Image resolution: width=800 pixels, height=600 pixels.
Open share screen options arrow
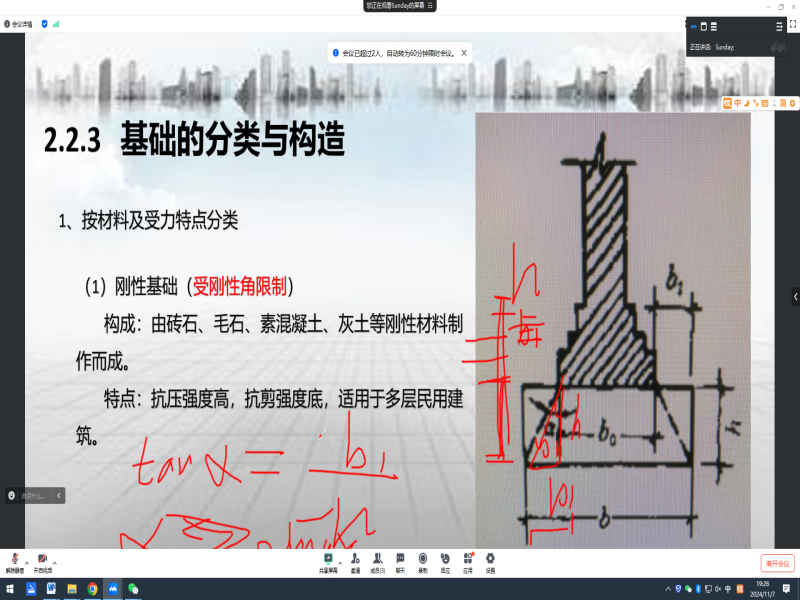pyautogui.click(x=340, y=562)
